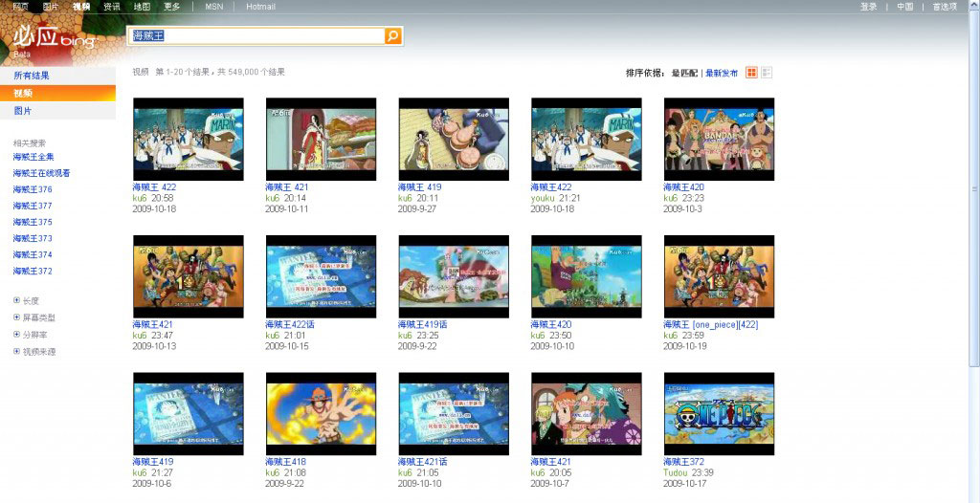This screenshot has height=503, width=980.
Task: Open the 海贼王421话 title link
Action: point(422,463)
